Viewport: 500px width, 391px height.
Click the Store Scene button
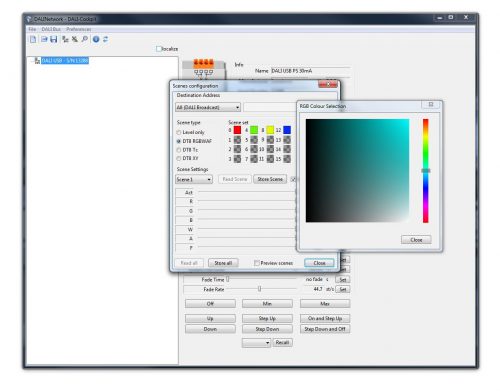pyautogui.click(x=270, y=179)
